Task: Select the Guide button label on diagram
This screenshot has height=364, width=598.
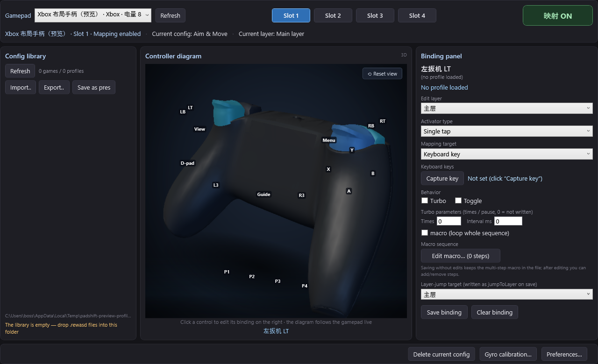Action: 263,195
